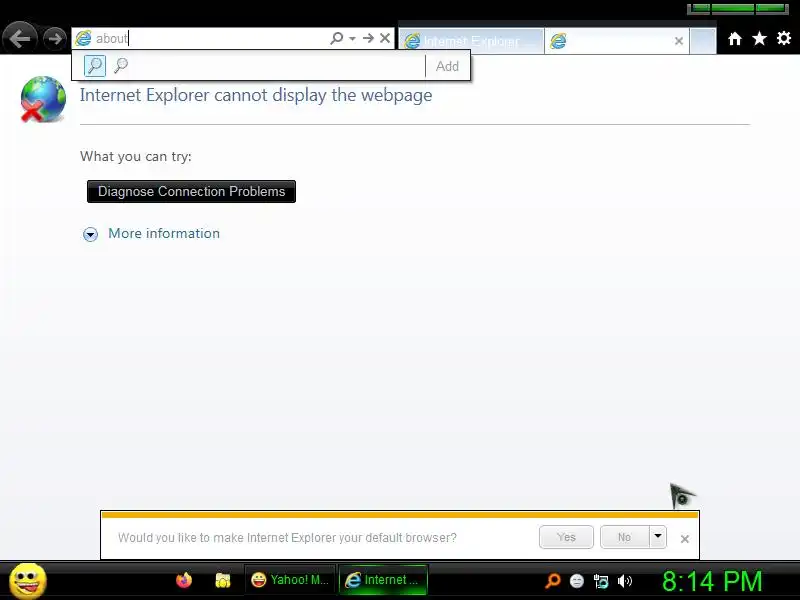This screenshot has height=600, width=800.
Task: Switch to the Internet Explorer tab
Action: (x=470, y=41)
